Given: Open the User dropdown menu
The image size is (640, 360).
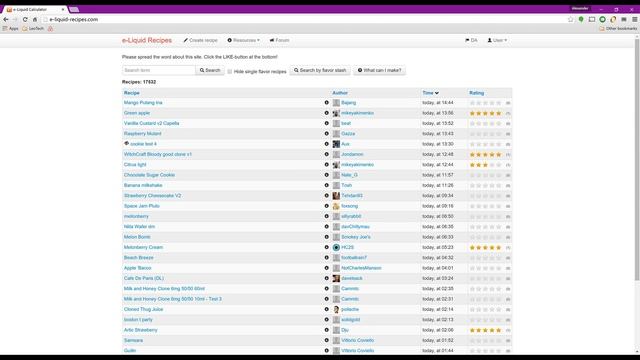Looking at the screenshot, I should coord(497,40).
